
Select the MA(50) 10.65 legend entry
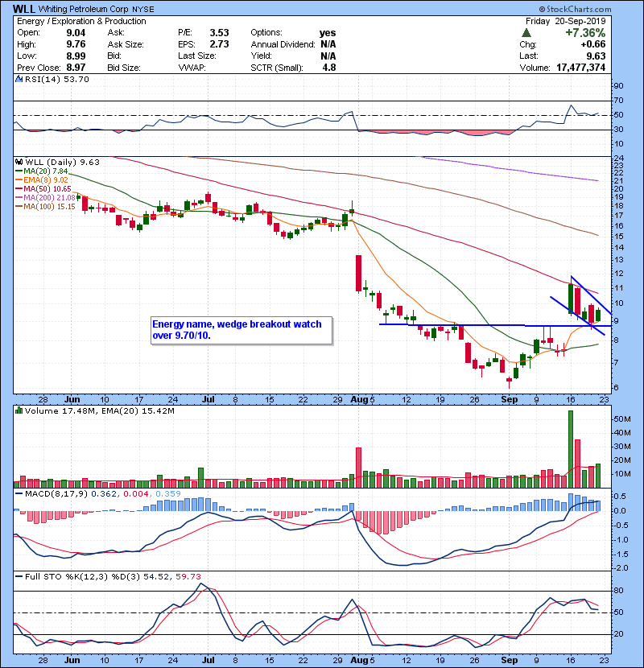coord(43,188)
